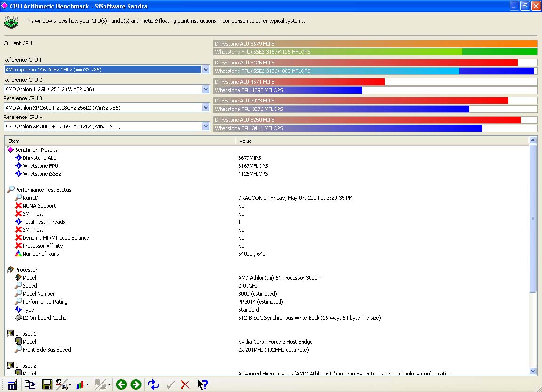Click the blue refresh arrows icon
This screenshot has width=542, height=392.
coord(153,384)
